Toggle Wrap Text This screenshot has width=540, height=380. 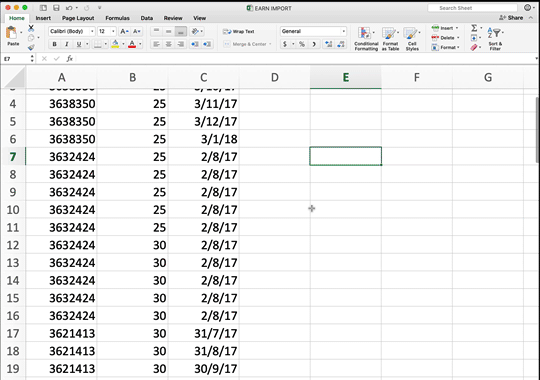(239, 31)
